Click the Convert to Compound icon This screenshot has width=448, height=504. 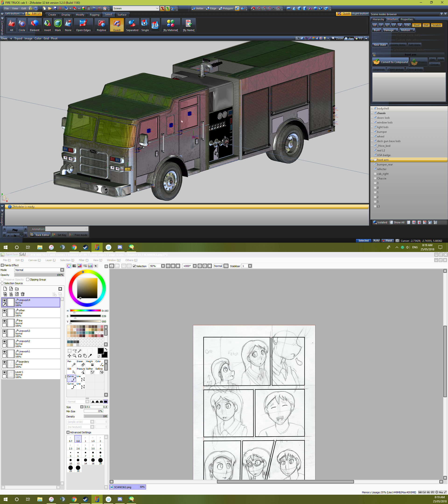[377, 62]
